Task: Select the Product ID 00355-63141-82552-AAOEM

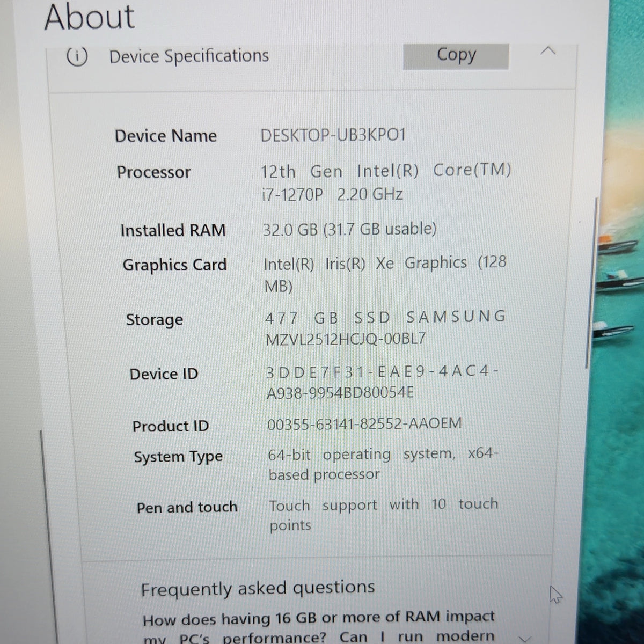Action: point(364,423)
